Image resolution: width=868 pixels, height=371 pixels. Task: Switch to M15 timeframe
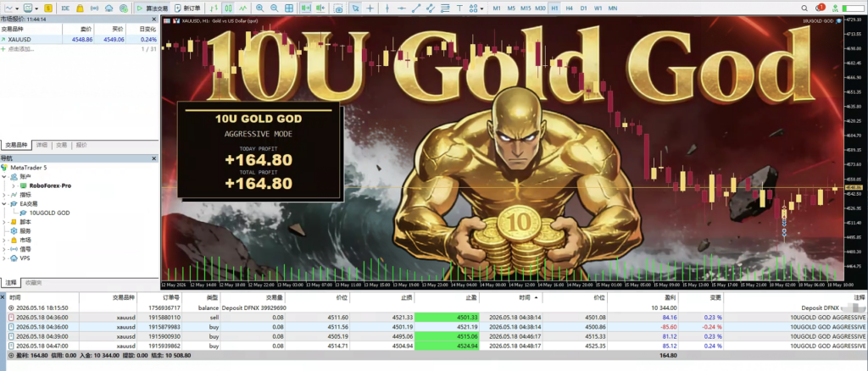pos(526,8)
